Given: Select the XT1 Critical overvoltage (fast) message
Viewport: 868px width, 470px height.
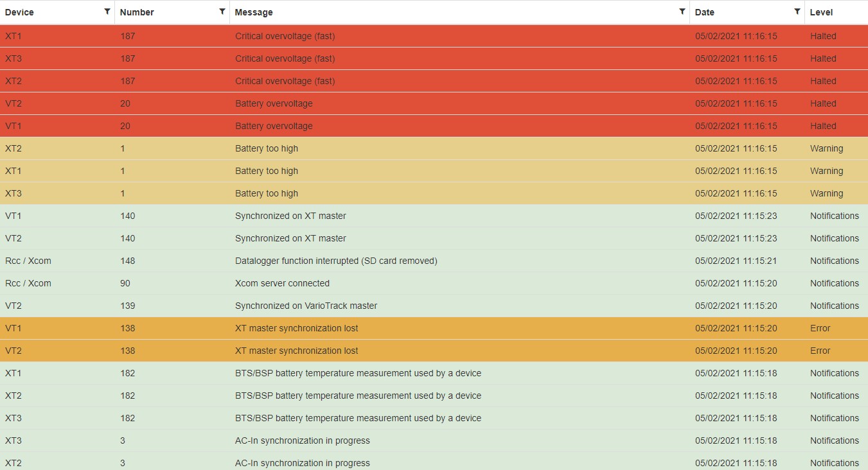Looking at the screenshot, I should [x=285, y=36].
